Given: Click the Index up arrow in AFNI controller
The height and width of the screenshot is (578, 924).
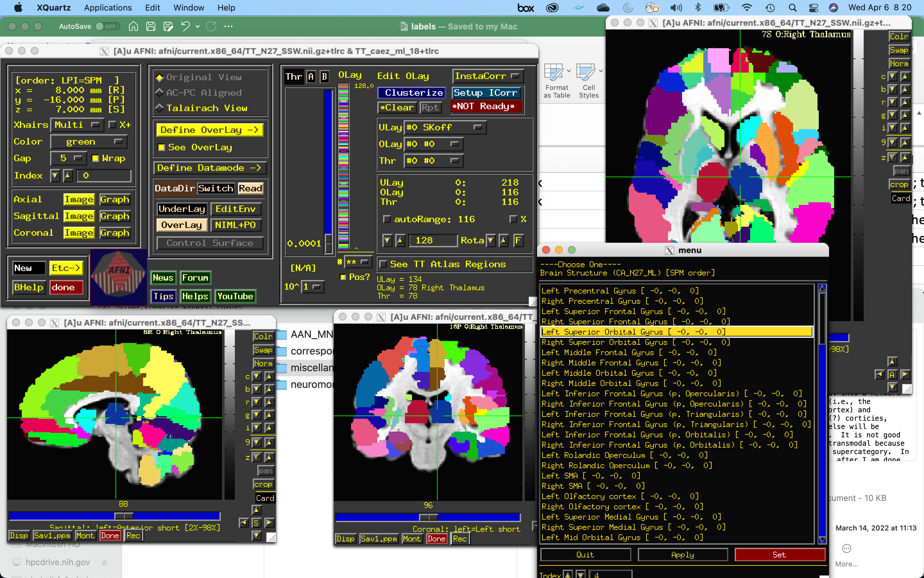Looking at the screenshot, I should point(68,175).
